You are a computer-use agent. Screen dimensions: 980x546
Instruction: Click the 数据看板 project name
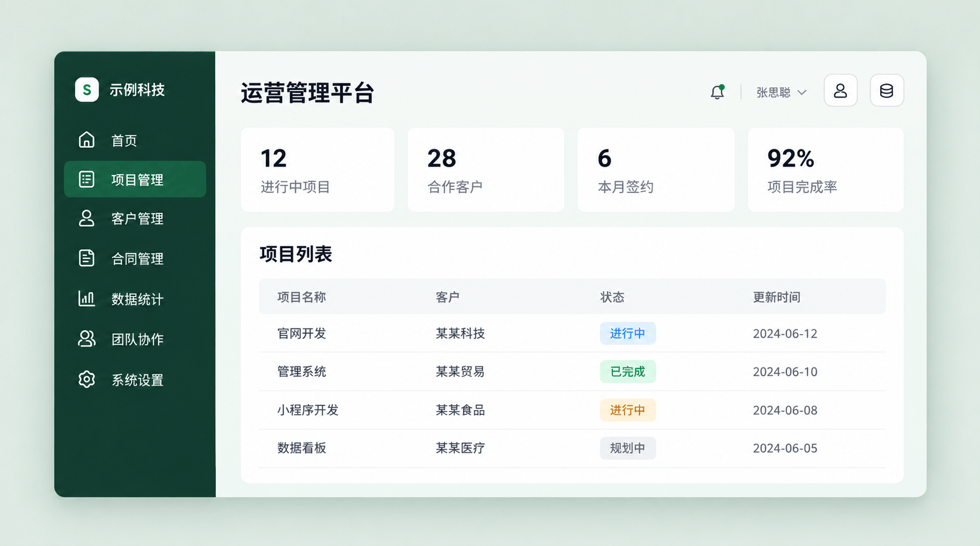click(x=301, y=448)
